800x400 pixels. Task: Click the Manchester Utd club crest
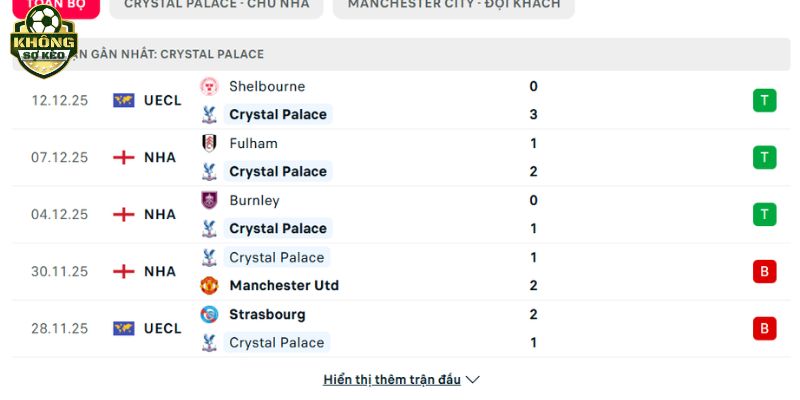(209, 285)
